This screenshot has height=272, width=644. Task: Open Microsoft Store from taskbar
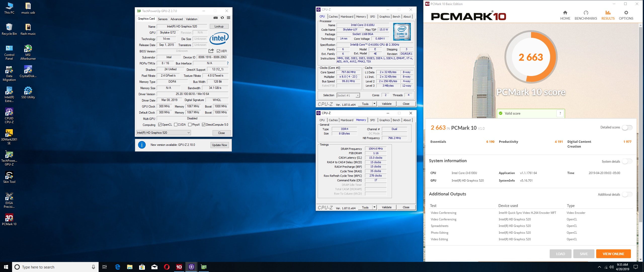coord(142,267)
